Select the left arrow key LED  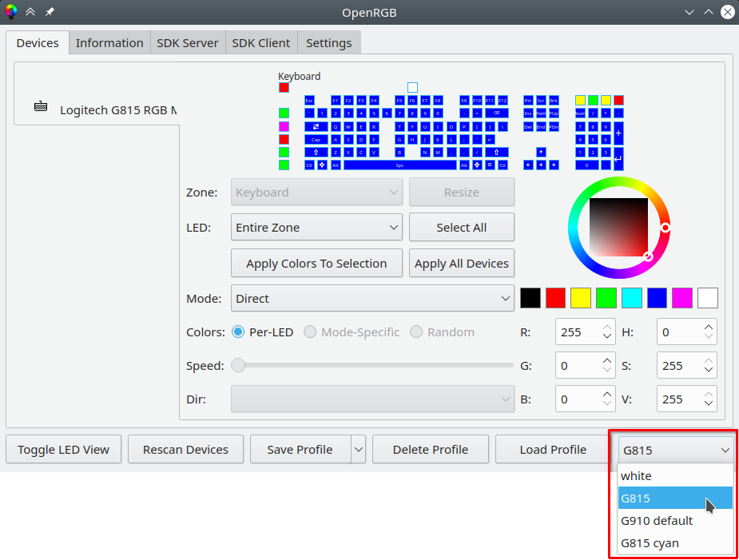click(528, 165)
